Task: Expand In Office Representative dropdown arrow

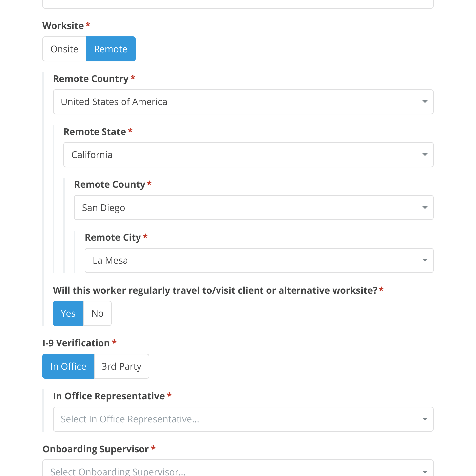Action: (425, 419)
